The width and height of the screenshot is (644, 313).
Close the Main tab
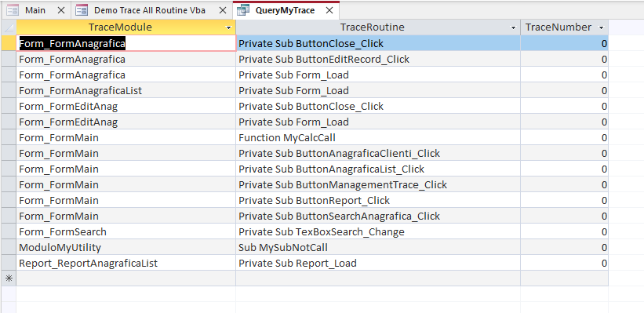click(60, 10)
